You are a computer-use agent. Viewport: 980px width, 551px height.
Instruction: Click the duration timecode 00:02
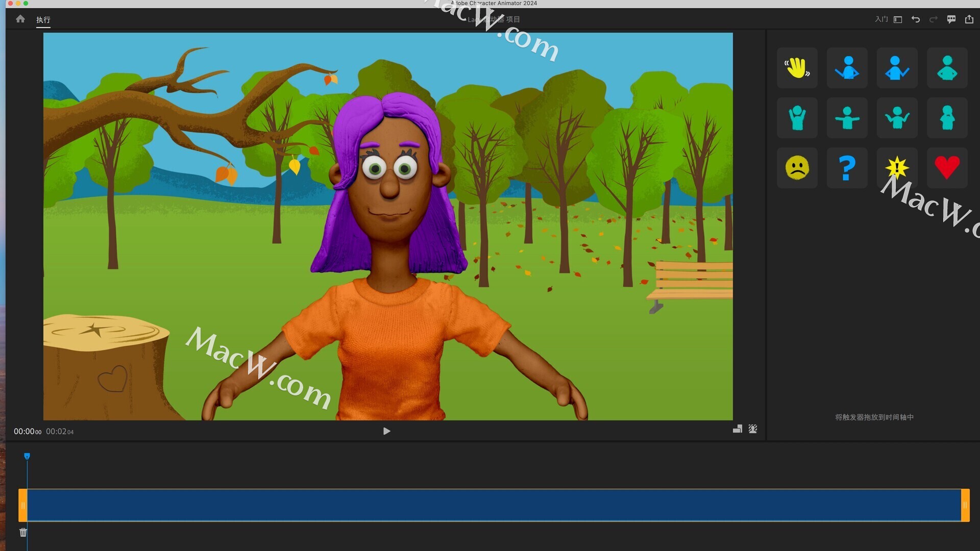(x=60, y=432)
